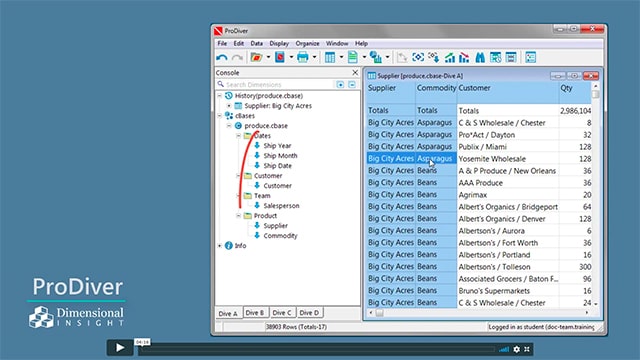Collapse the produce.cbase tree node
This screenshot has height=360, width=640.
[229, 126]
